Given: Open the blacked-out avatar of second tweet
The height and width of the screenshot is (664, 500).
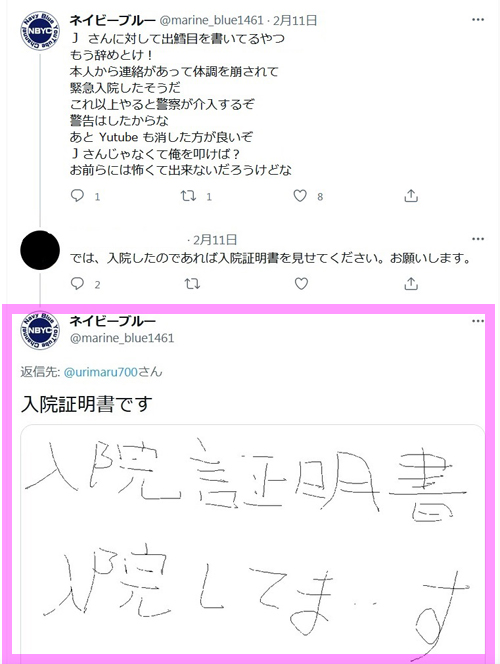Looking at the screenshot, I should tap(40, 250).
